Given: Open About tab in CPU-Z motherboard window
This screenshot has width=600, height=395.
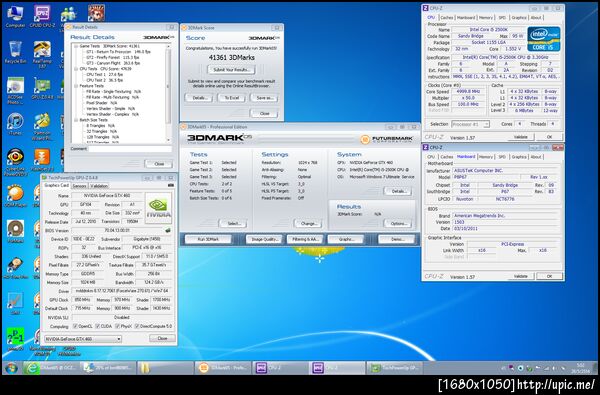Looking at the screenshot, I should tap(536, 157).
